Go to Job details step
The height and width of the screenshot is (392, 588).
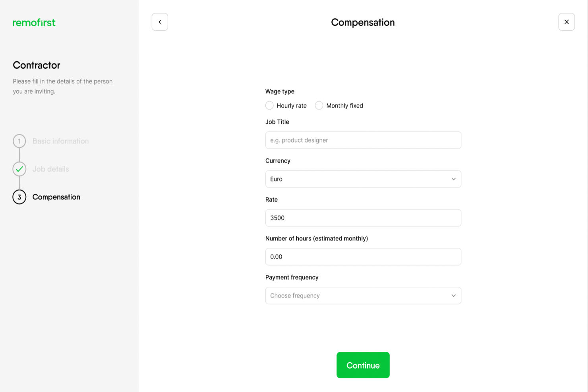pos(50,169)
